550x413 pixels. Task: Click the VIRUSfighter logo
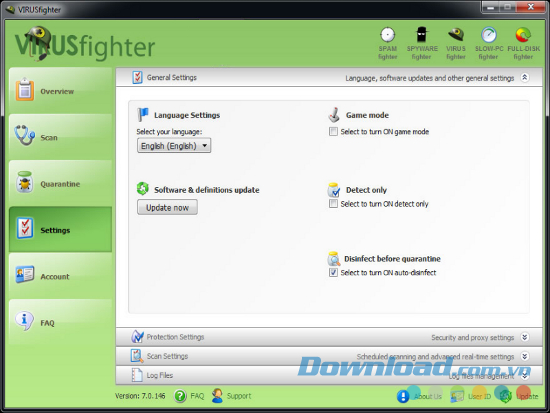pos(85,44)
